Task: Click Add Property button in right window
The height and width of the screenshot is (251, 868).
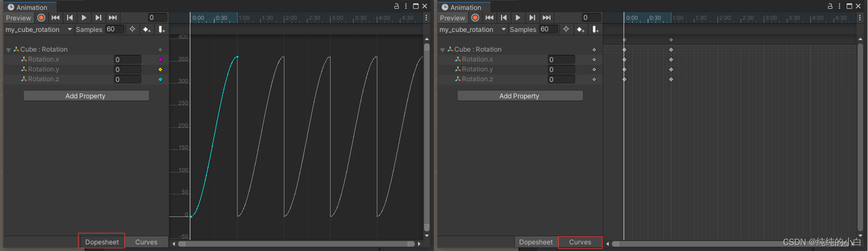Action: coord(520,96)
